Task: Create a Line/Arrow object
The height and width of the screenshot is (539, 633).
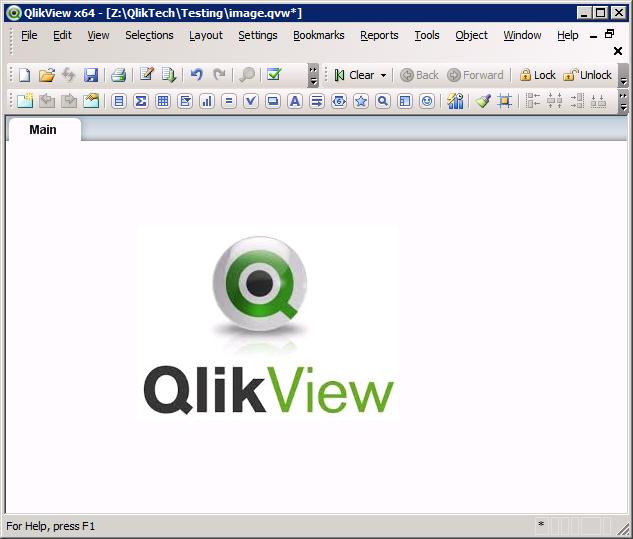Action: point(317,101)
